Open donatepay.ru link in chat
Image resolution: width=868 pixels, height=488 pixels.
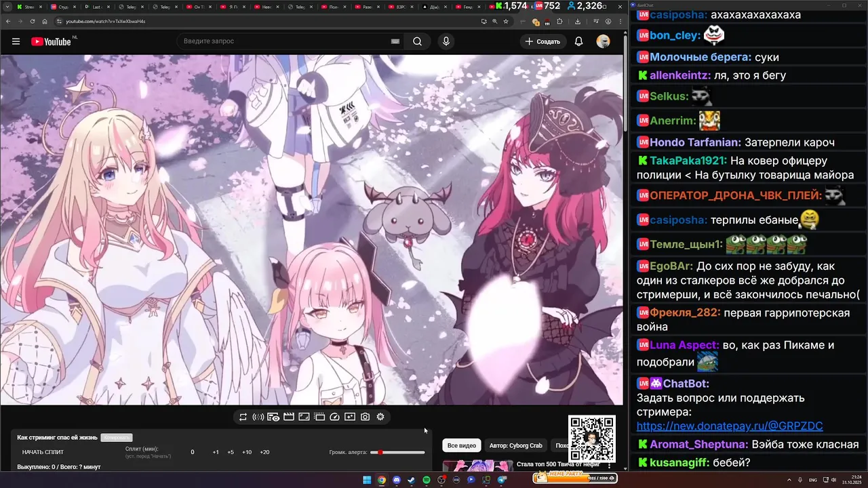point(730,426)
